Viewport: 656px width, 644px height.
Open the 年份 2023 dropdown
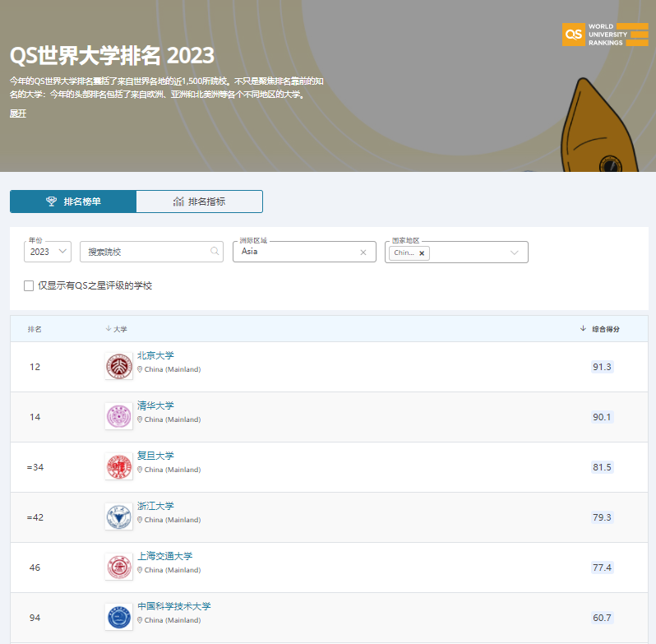pyautogui.click(x=48, y=252)
